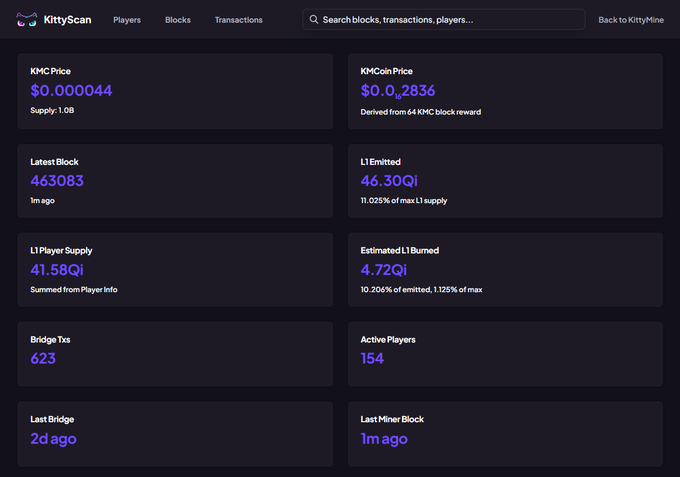680x477 pixels.
Task: Click 'Derived from 64 KMC block reward'
Action: click(421, 112)
